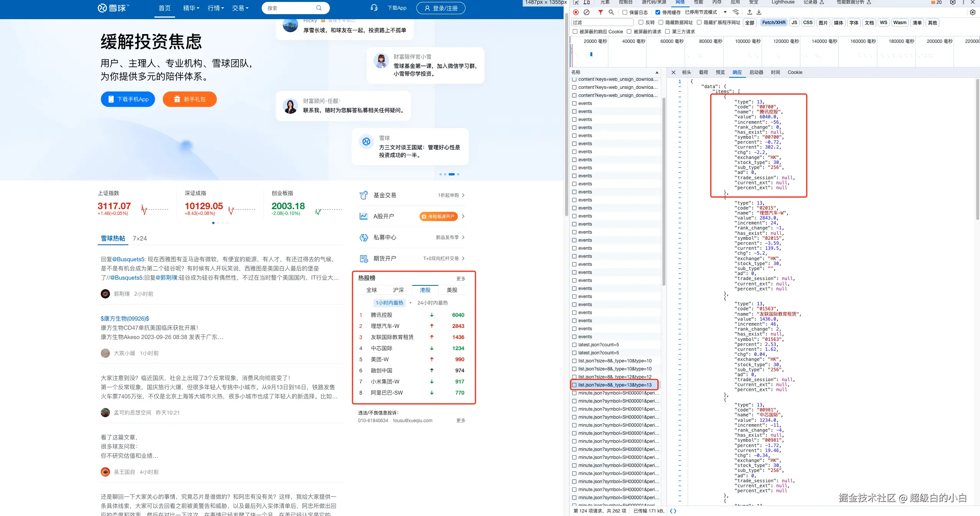Click the record network log button
The image size is (980, 516).
point(576,12)
